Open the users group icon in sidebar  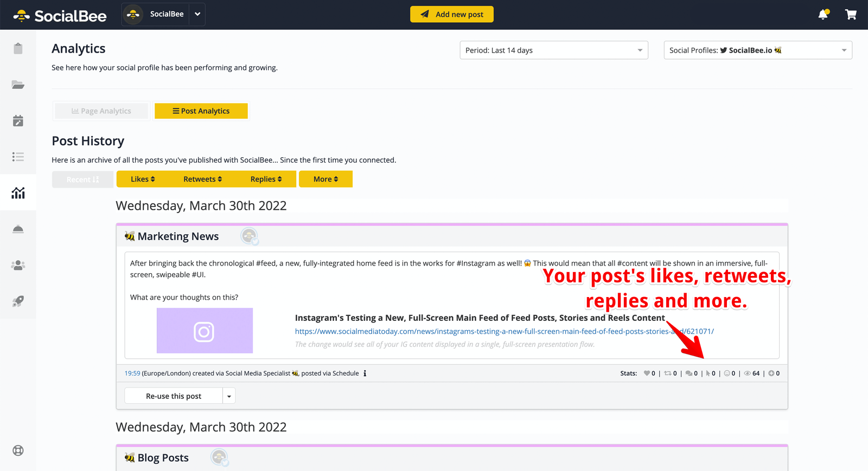[x=18, y=265]
